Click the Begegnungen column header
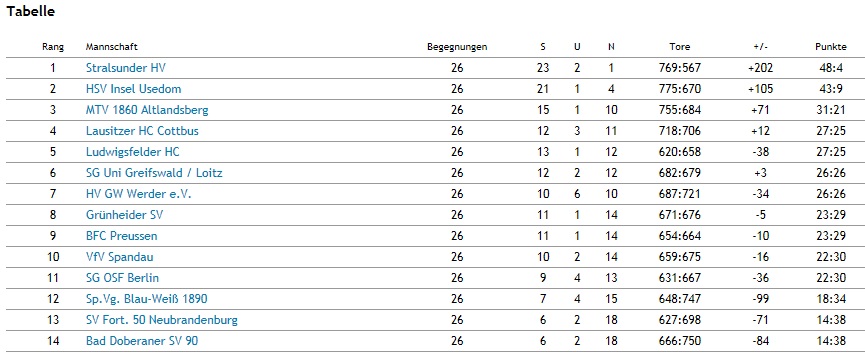The width and height of the screenshot is (865, 363). point(457,47)
